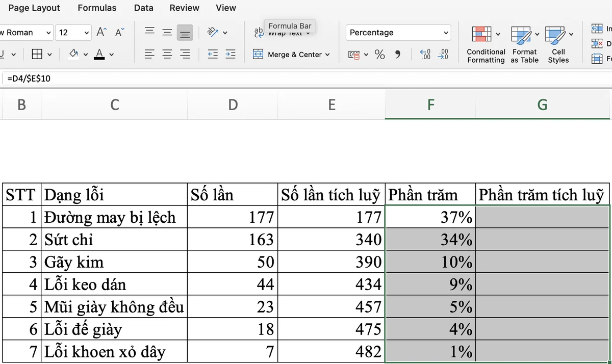This screenshot has width=612, height=364.
Task: Click the Fill Color paint bucket icon
Action: (x=74, y=54)
